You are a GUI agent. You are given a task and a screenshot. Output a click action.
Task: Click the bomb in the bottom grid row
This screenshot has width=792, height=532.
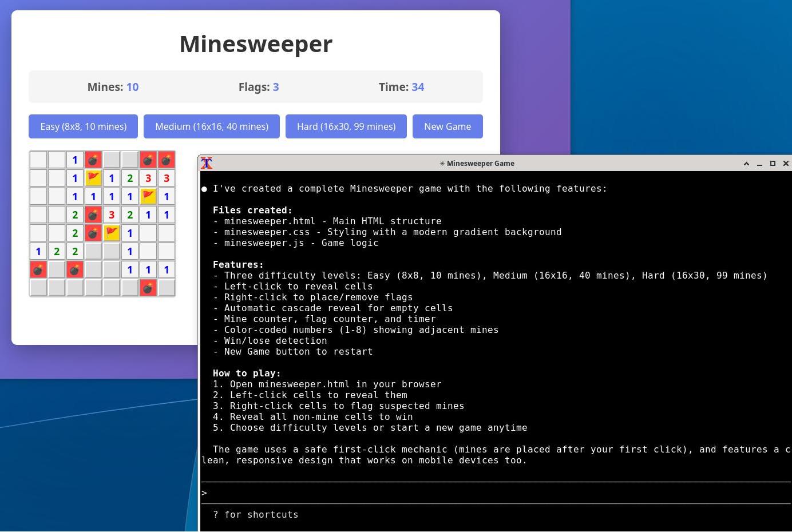[x=148, y=288]
